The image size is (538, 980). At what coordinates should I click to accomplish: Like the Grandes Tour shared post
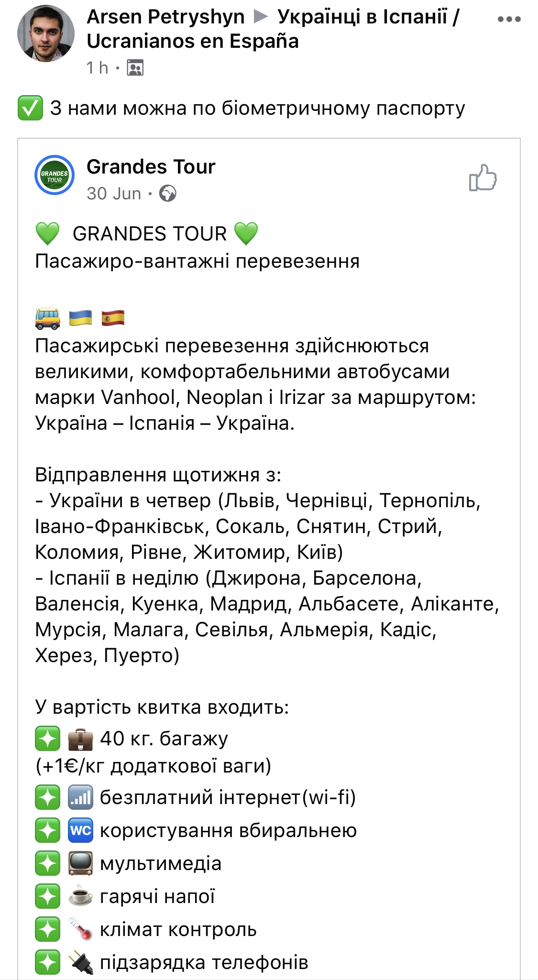click(x=483, y=178)
